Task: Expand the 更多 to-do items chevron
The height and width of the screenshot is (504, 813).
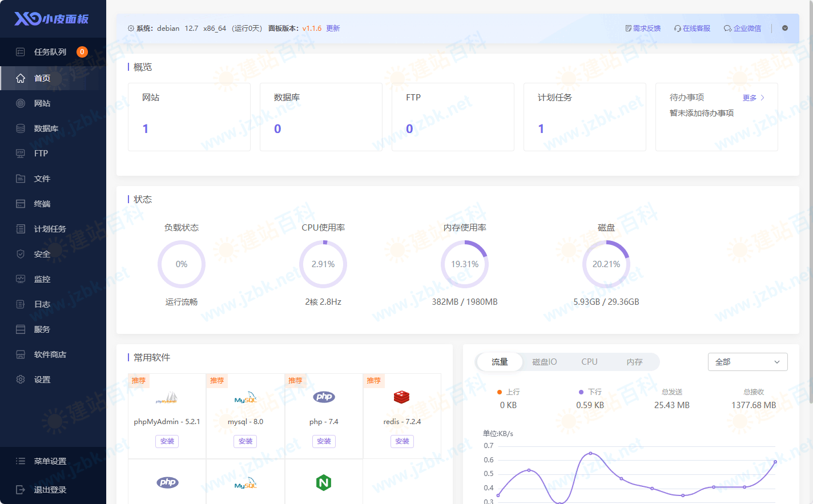Action: point(762,98)
